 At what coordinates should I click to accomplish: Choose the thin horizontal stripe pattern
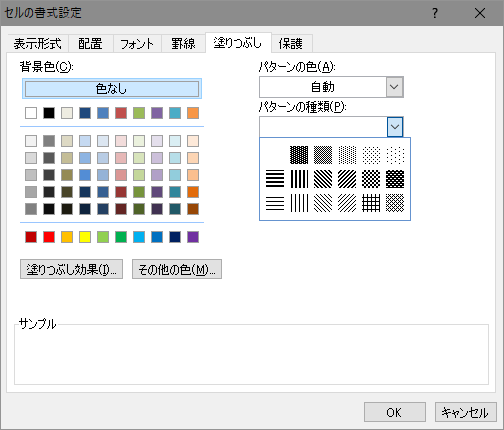[275, 203]
